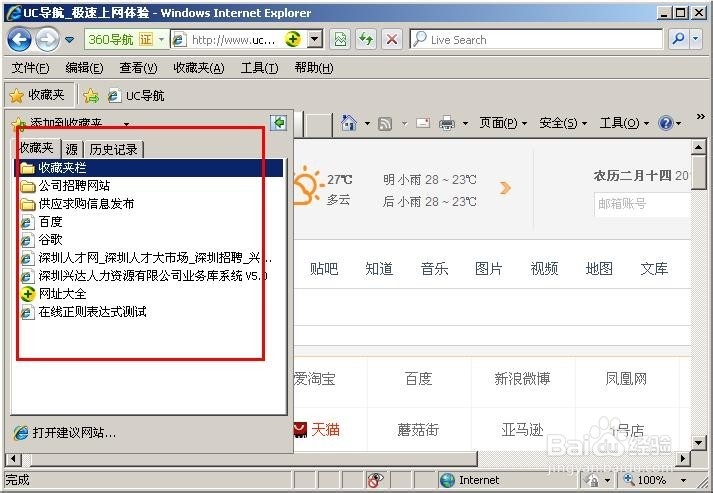This screenshot has height=493, width=713.
Task: Click the 邮箱账号 input field
Action: pos(642,204)
